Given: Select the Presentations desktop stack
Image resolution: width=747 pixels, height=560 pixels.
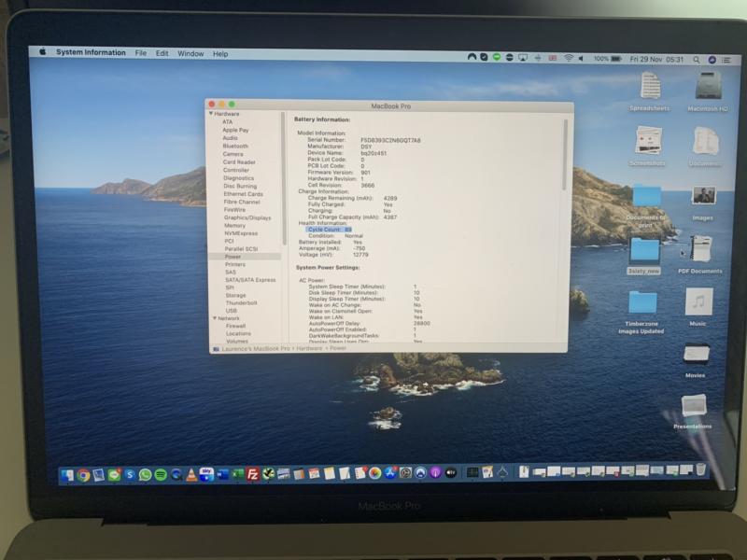Looking at the screenshot, I should 693,411.
